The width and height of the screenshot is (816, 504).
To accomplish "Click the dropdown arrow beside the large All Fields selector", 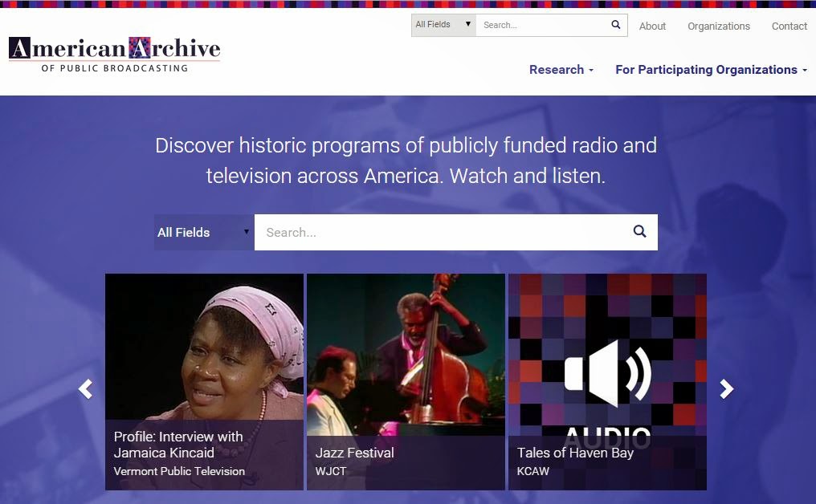I will [x=246, y=232].
